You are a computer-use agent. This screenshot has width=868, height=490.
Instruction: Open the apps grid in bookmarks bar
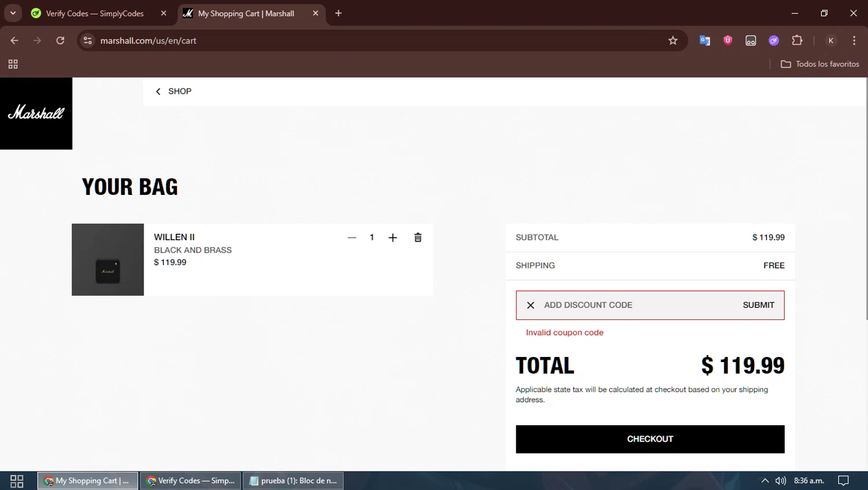pos(13,64)
